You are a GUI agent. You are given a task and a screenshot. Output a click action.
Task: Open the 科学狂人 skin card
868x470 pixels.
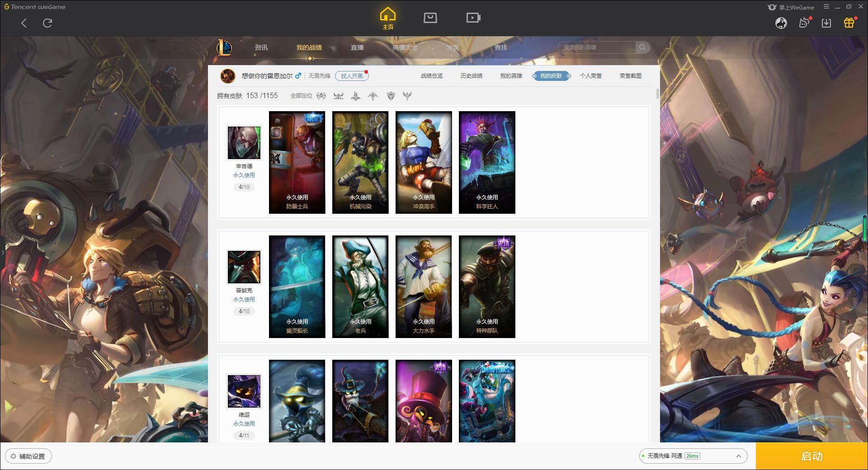(x=487, y=162)
